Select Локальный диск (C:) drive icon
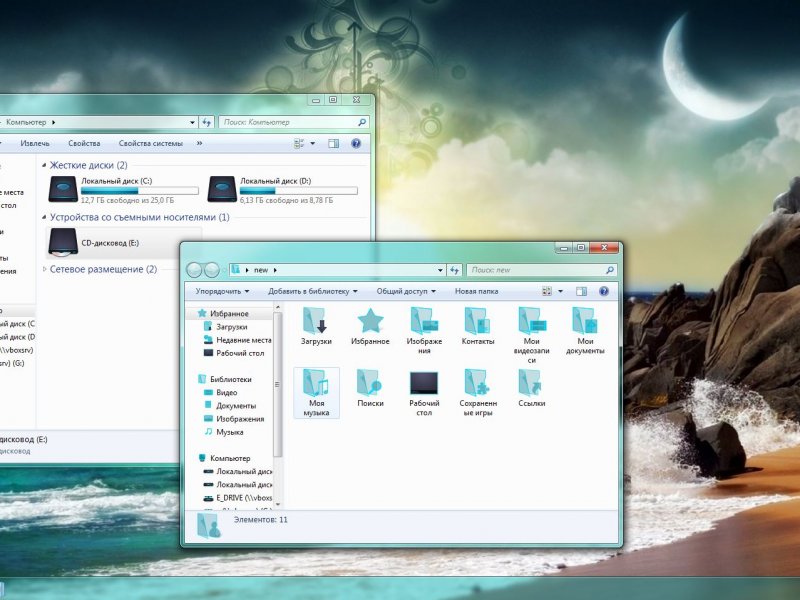Image resolution: width=800 pixels, height=600 pixels. pos(63,189)
